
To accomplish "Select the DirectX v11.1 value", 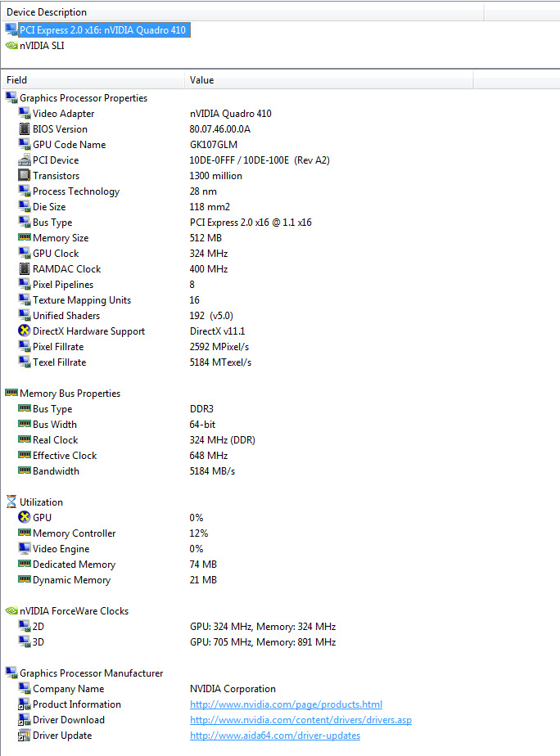I will click(x=217, y=331).
